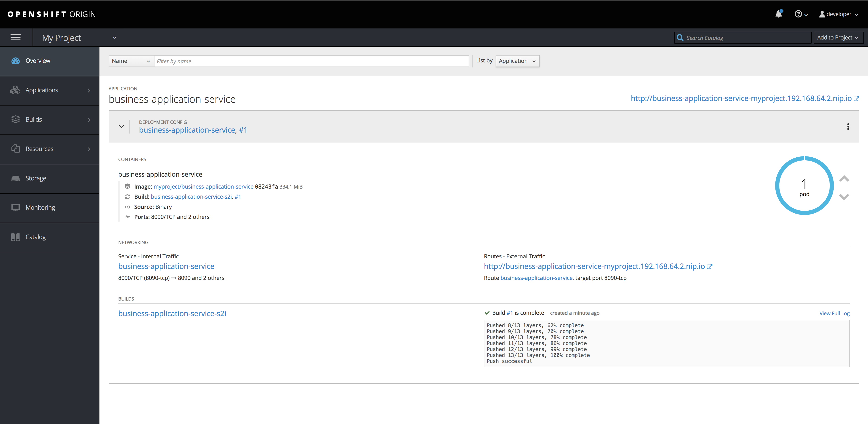Open the Add to Project dropdown

tap(838, 37)
